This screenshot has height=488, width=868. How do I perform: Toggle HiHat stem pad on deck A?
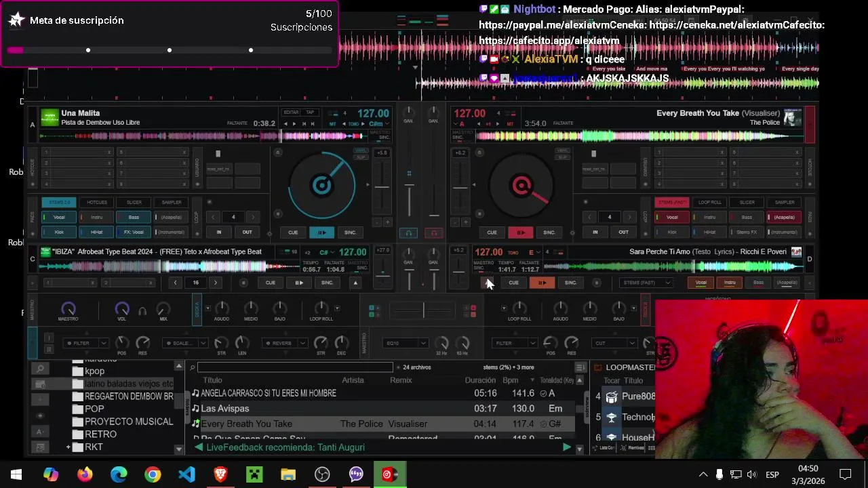point(96,232)
